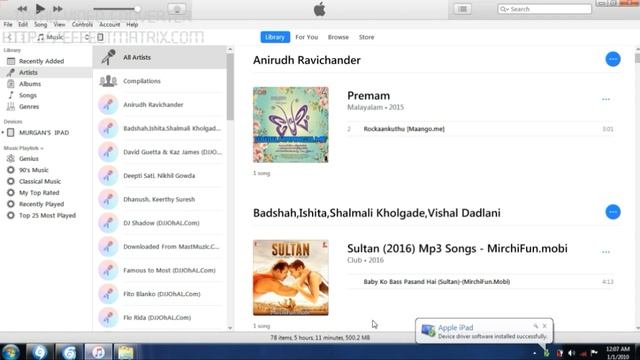Adjust the volume slider
The image size is (640, 360).
click(x=116, y=9)
